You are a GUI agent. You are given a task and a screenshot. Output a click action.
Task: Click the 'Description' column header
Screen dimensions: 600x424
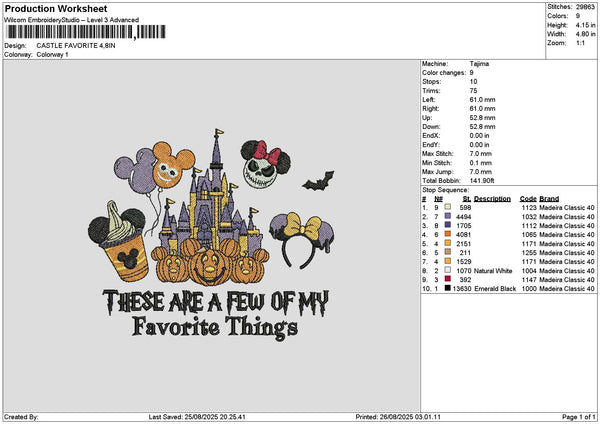(492, 199)
